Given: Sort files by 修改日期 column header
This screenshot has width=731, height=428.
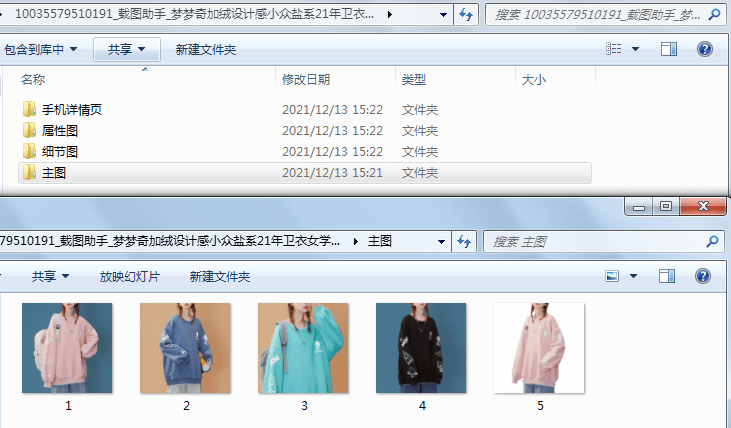Looking at the screenshot, I should coord(306,79).
